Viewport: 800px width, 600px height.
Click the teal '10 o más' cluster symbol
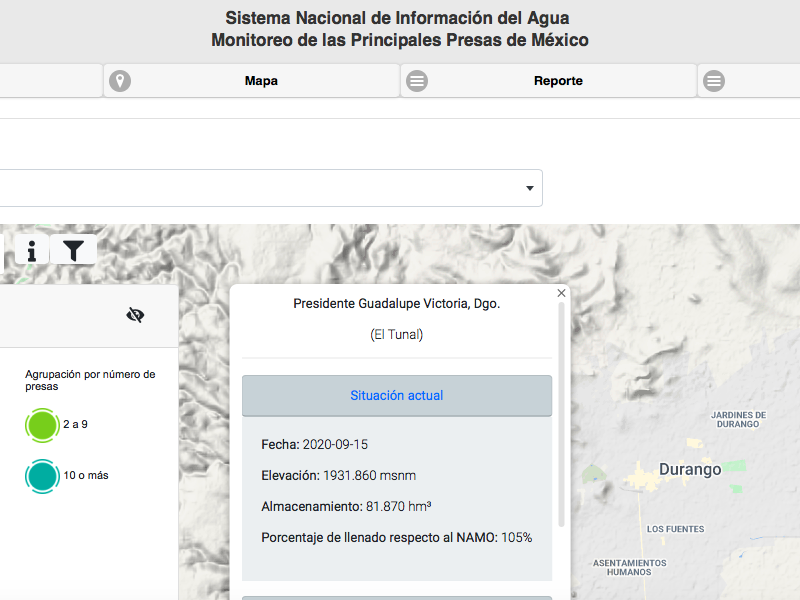coord(43,476)
